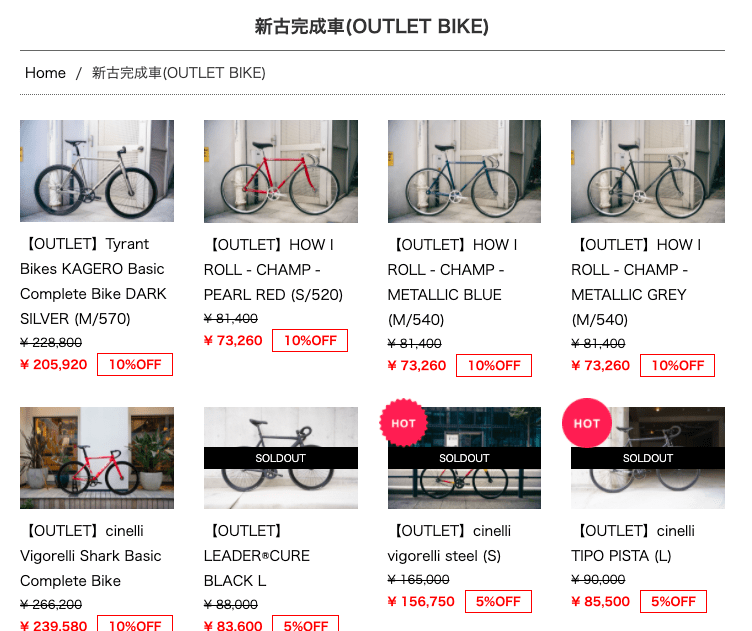This screenshot has height=631, width=752.
Task: Click SOLDOUT banner on vigorelli steel bike
Action: pos(464,458)
